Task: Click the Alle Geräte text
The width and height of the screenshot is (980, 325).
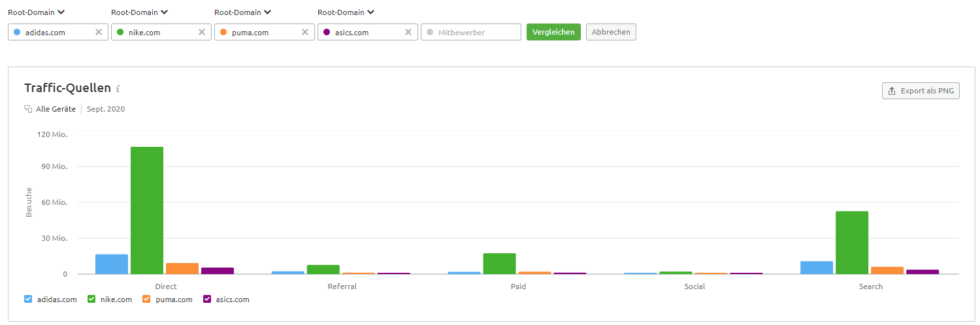Action: (56, 109)
